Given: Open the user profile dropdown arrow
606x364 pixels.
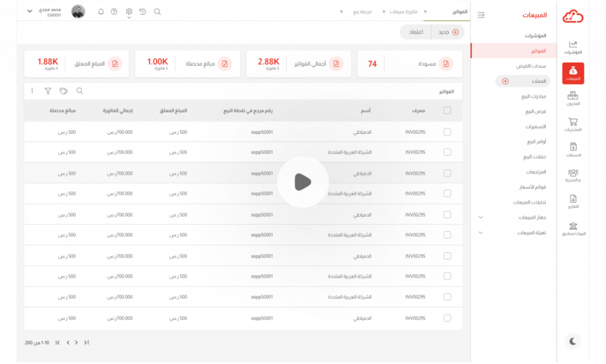Looking at the screenshot, I should pyautogui.click(x=30, y=11).
